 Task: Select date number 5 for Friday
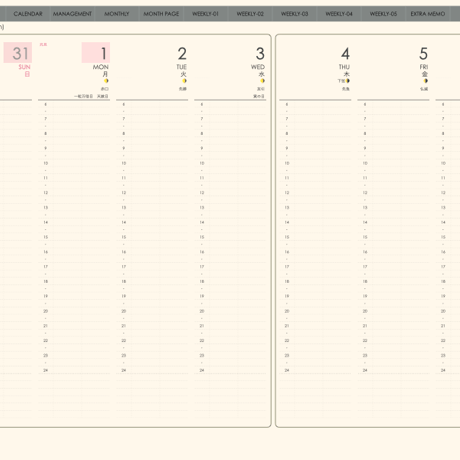pyautogui.click(x=423, y=54)
